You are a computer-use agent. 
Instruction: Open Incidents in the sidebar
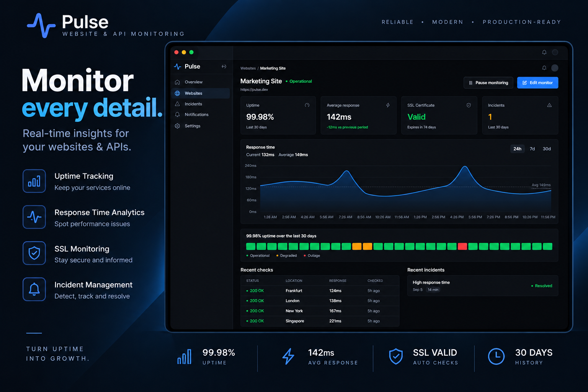(201, 104)
